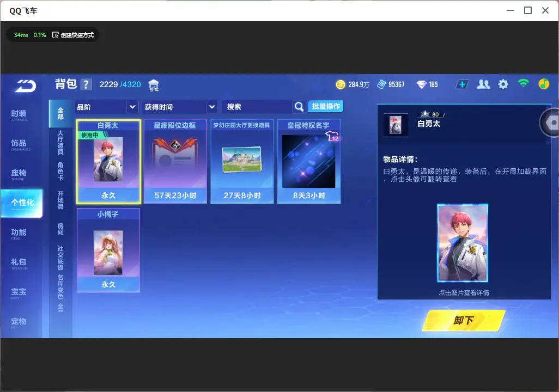
Task: Click the 卸下 button
Action: click(x=464, y=320)
